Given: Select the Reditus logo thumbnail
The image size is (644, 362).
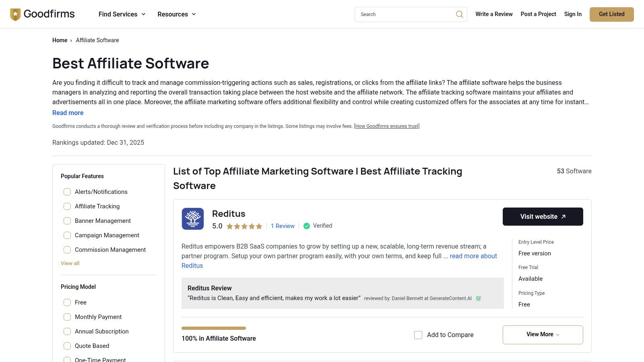Looking at the screenshot, I should 192,218.
